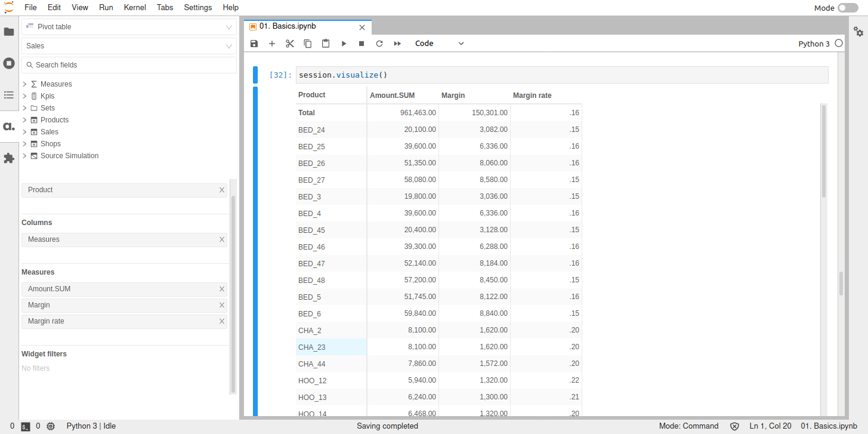
Task: Remove Amount.SUM measure
Action: pos(222,289)
